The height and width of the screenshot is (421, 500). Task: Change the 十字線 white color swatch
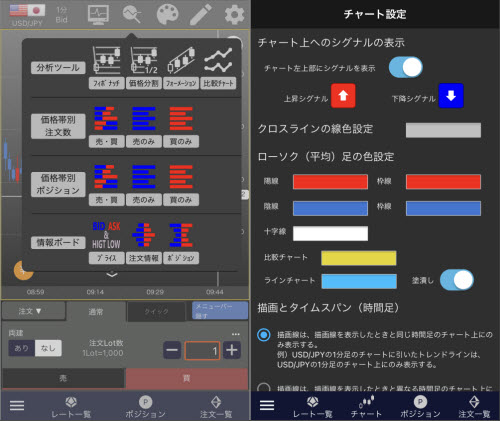[330, 233]
